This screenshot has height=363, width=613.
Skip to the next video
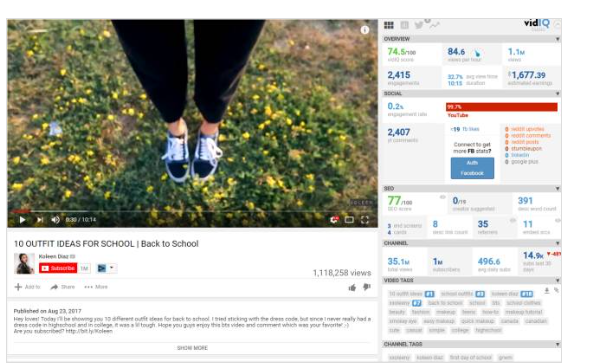point(40,220)
